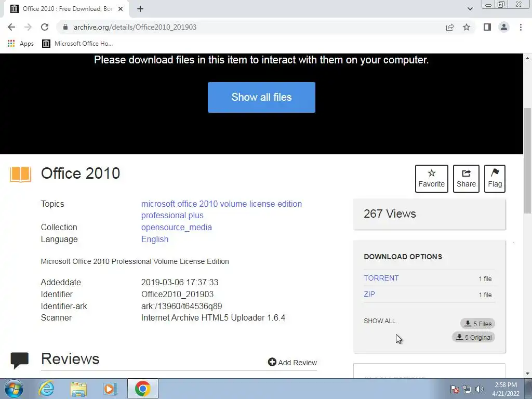
Task: Open Windows Explorer from the taskbar
Action: (x=78, y=389)
